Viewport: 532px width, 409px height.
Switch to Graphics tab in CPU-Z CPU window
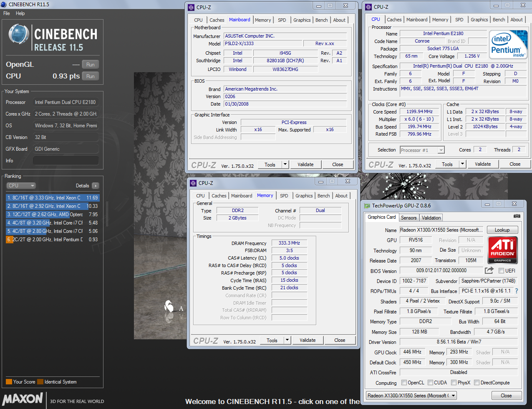click(x=479, y=20)
